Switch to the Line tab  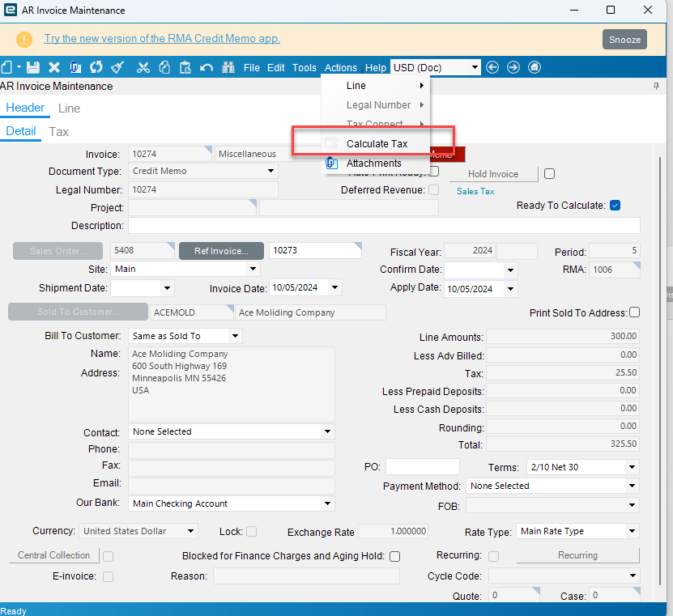[x=69, y=108]
